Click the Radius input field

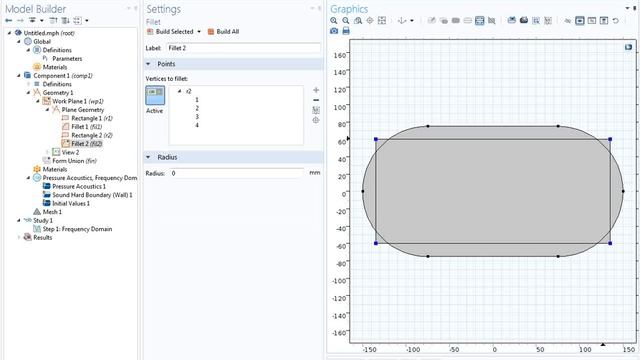[237, 173]
